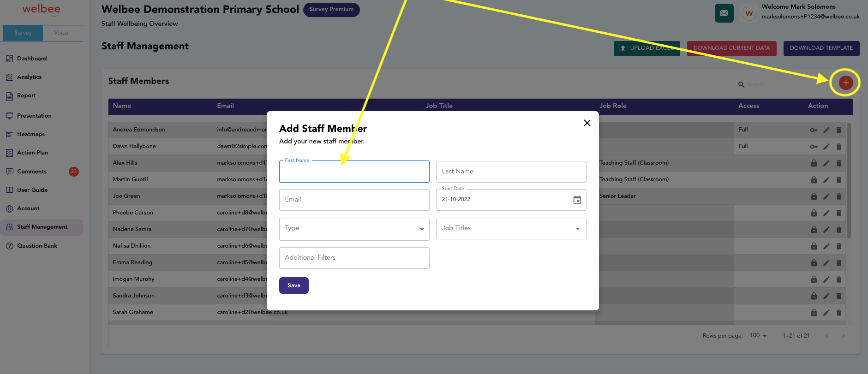Viewport: 868px width, 374px height.
Task: Focus the Additional Filters field
Action: (354, 258)
